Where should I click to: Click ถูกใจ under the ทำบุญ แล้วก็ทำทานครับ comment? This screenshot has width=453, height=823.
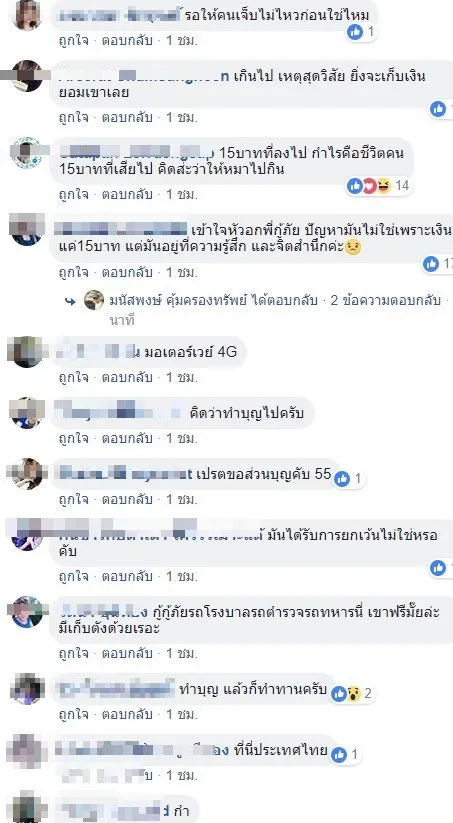73,714
